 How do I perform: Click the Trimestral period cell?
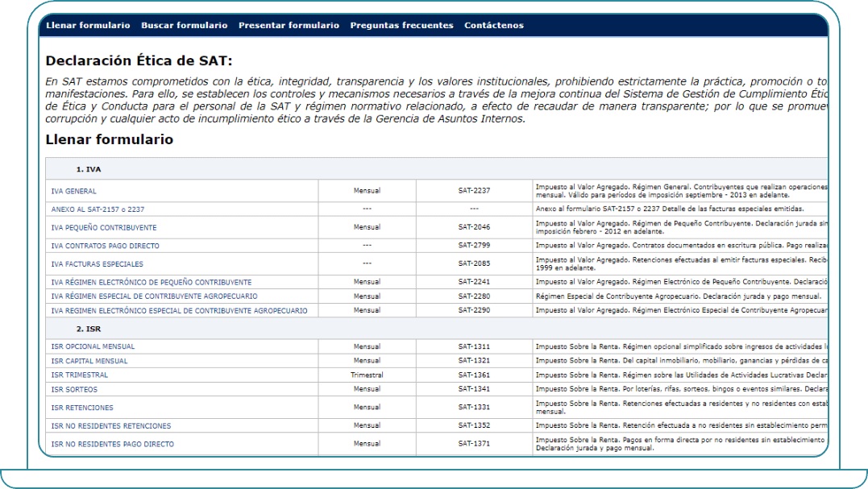[x=367, y=375]
